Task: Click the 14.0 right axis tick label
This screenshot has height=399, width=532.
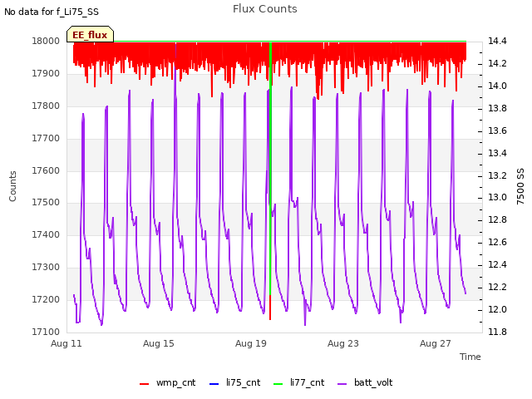Action: tap(497, 86)
